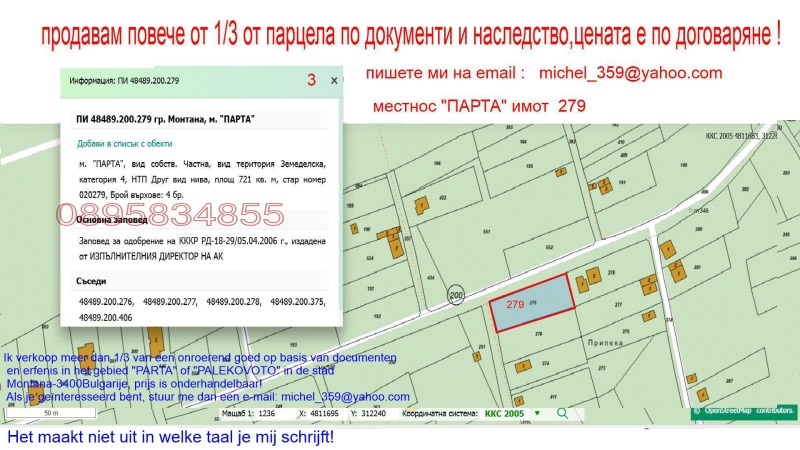Click the scale field showing 1236
The height and width of the screenshot is (450, 800).
tap(267, 414)
